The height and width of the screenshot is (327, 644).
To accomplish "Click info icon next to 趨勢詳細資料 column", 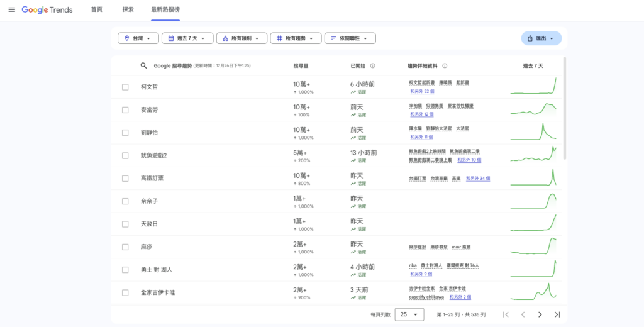I will click(445, 66).
